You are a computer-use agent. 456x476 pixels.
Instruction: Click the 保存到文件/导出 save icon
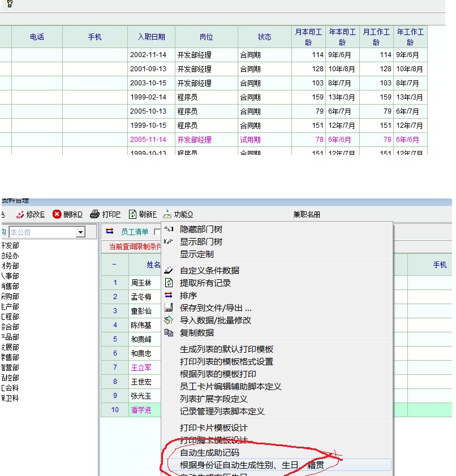tap(169, 308)
